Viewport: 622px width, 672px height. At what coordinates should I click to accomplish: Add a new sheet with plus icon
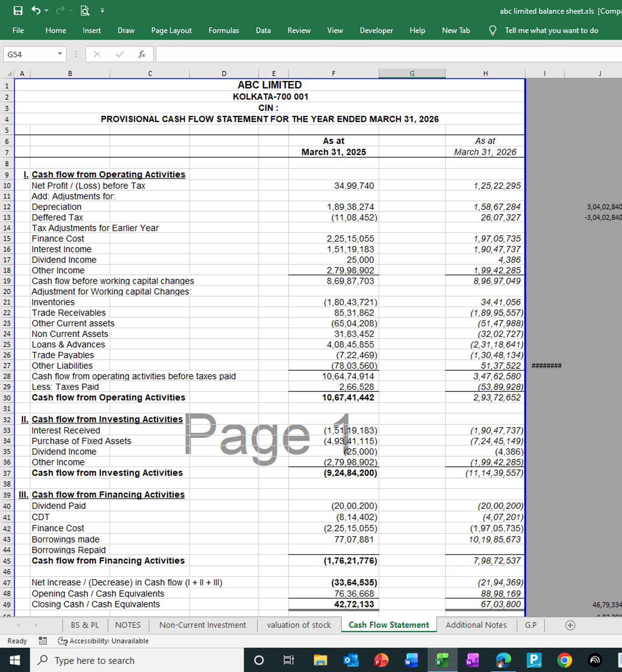[x=570, y=625]
